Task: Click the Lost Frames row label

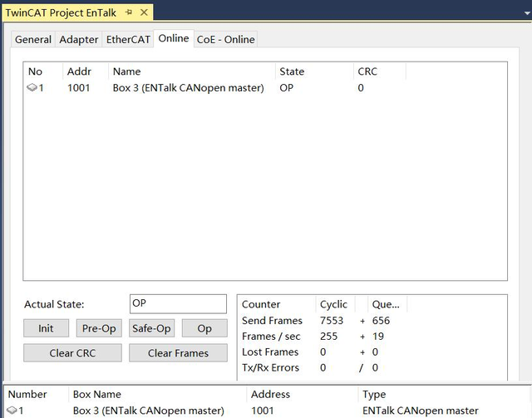Action: coord(270,352)
